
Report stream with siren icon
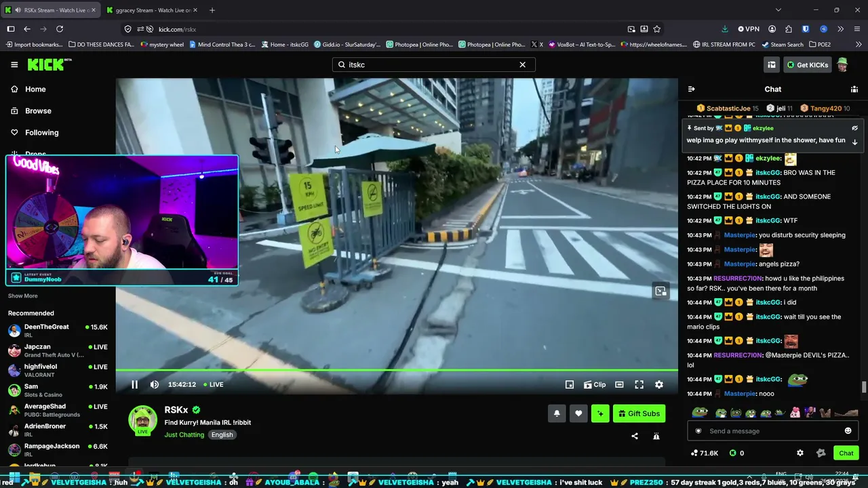[656, 436]
